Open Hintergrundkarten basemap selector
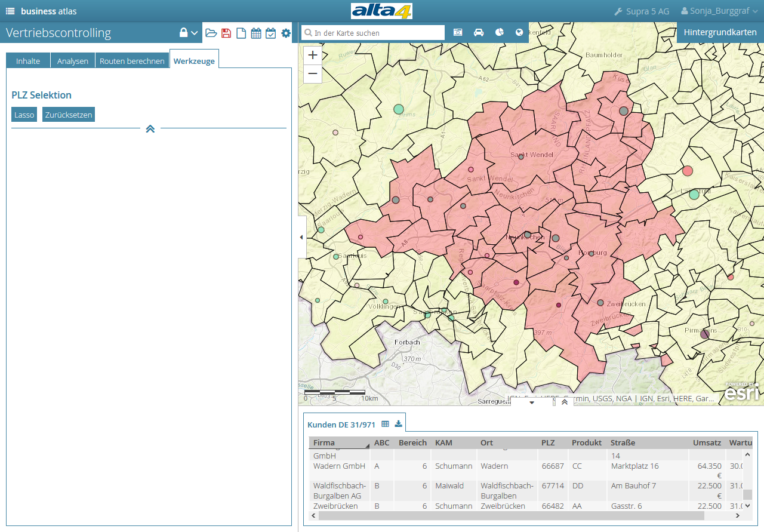Screen dimensions: 764x532 click(720, 32)
